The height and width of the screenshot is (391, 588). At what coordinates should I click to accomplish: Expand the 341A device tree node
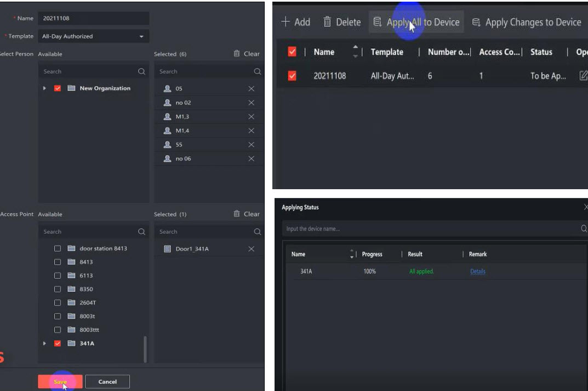pyautogui.click(x=44, y=344)
